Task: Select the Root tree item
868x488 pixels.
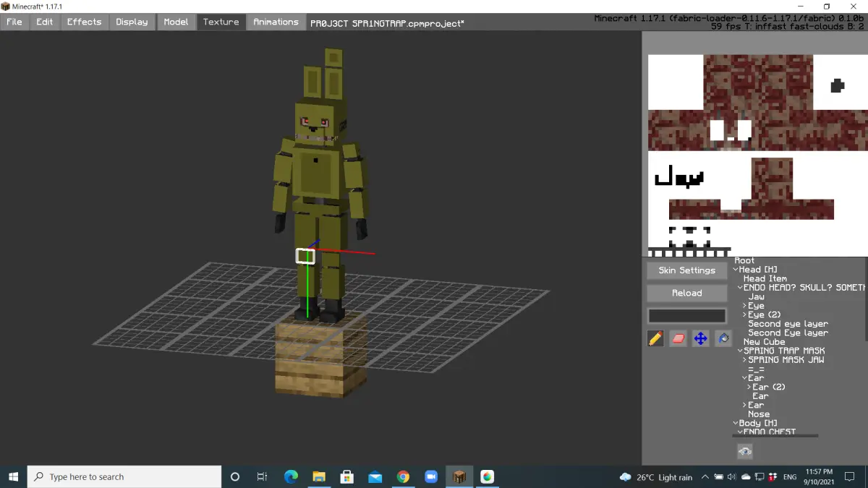Action: (x=744, y=260)
